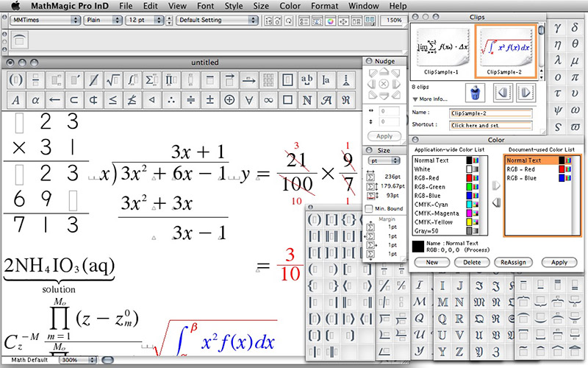The width and height of the screenshot is (588, 368).
Task: Insert Greek letter pi from symbol panel
Action: tap(575, 77)
